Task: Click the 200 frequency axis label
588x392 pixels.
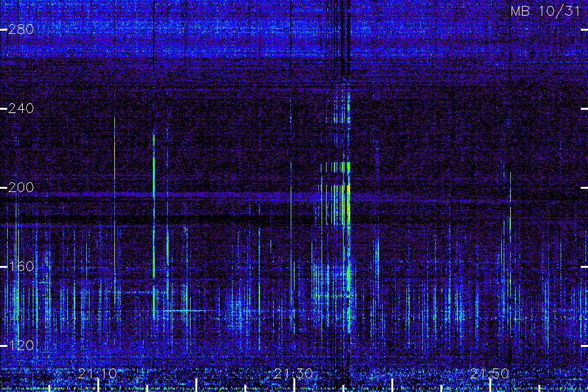Action: pos(21,188)
